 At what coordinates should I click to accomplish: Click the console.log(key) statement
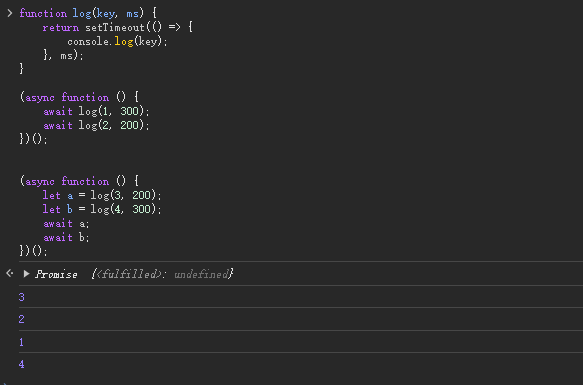[x=117, y=41]
